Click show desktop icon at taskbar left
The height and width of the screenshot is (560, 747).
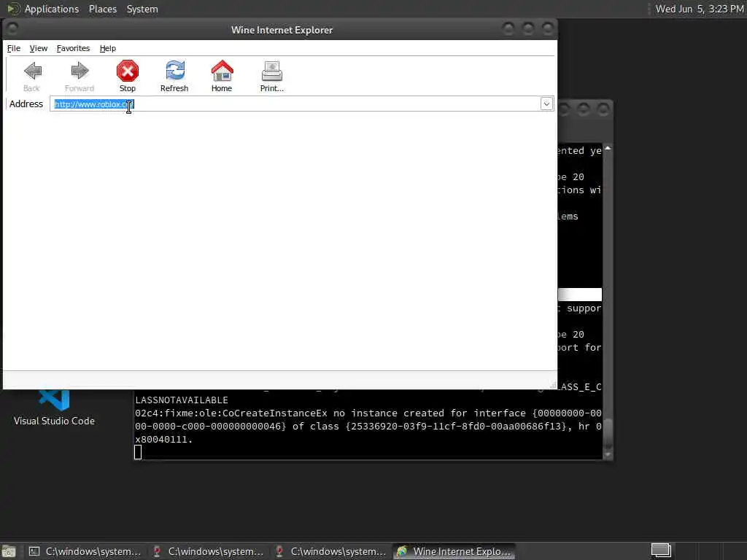click(9, 551)
